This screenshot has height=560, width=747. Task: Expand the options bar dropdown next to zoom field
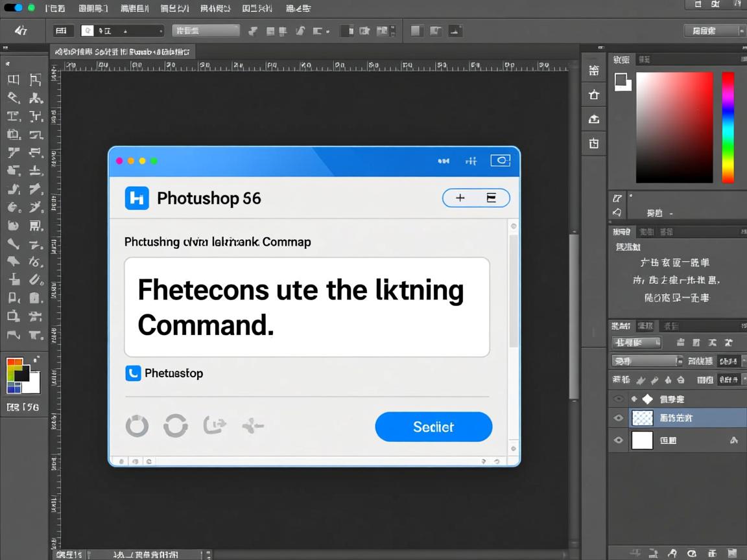pos(161,30)
